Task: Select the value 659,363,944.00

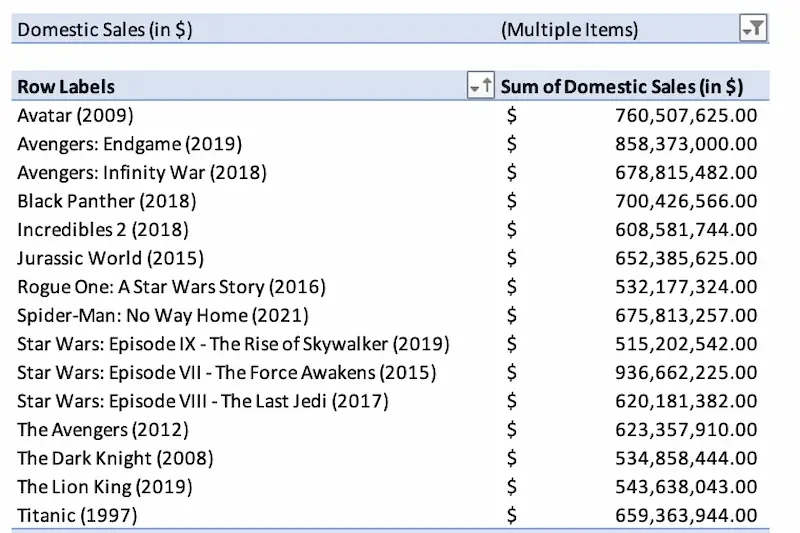Action: point(686,515)
